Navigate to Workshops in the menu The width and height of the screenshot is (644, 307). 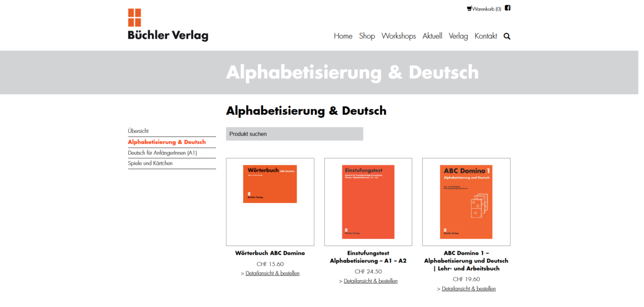coord(398,36)
